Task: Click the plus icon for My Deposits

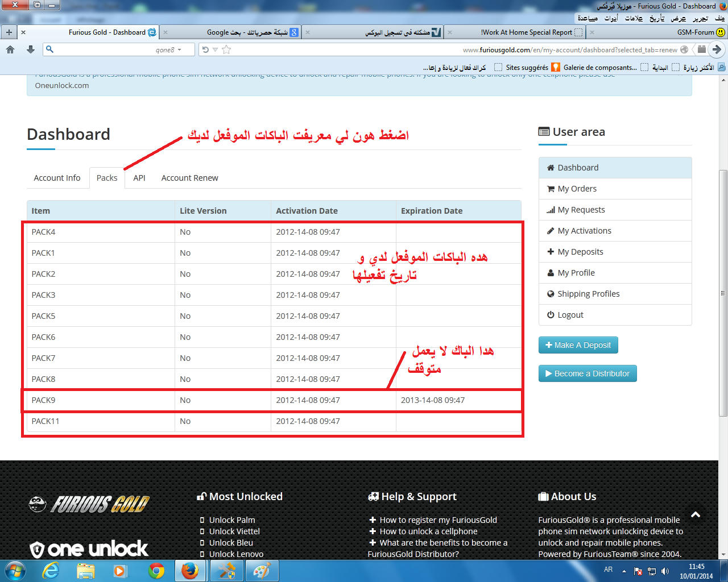Action: pyautogui.click(x=551, y=252)
